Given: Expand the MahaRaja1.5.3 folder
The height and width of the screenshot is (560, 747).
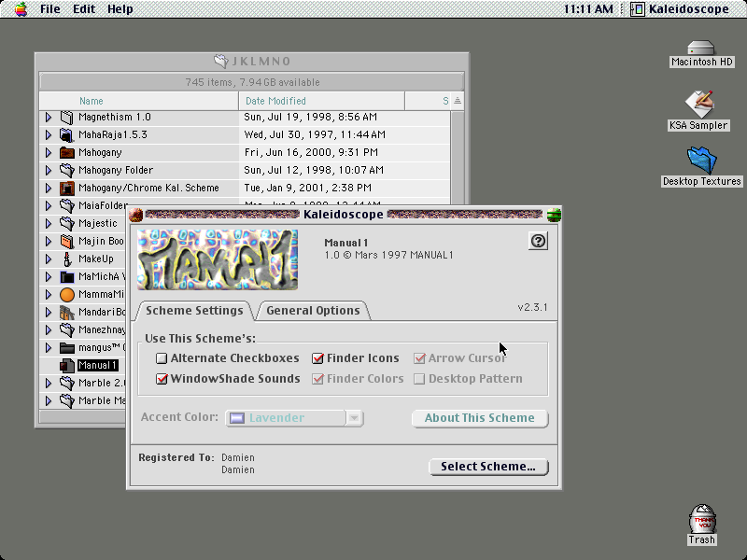Looking at the screenshot, I should 49,134.
